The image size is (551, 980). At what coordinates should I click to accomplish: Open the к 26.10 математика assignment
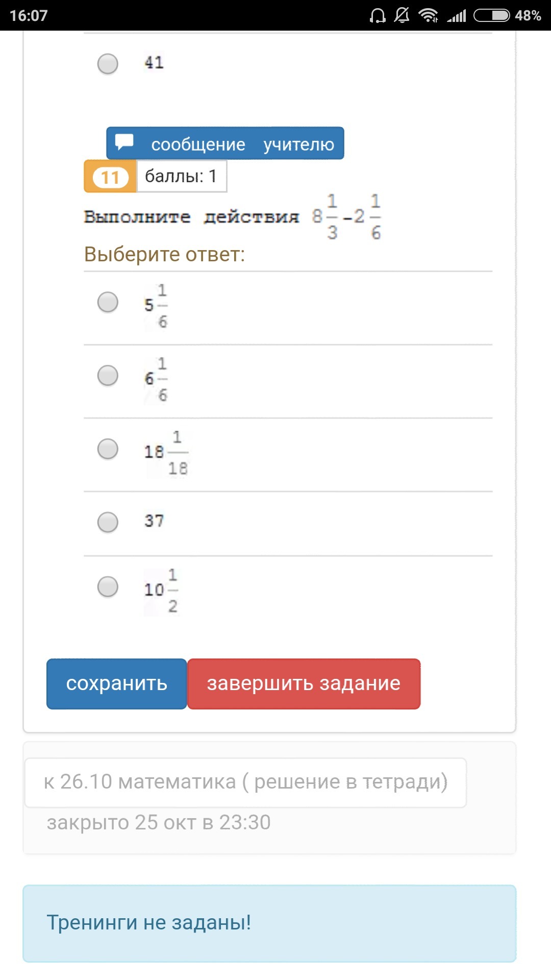pos(245,782)
